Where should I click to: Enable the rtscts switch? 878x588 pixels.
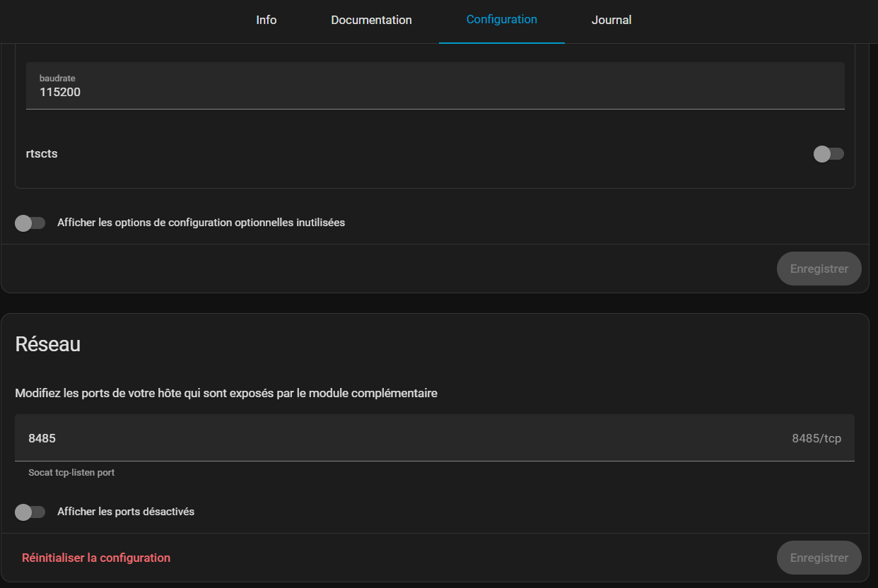[x=828, y=154]
